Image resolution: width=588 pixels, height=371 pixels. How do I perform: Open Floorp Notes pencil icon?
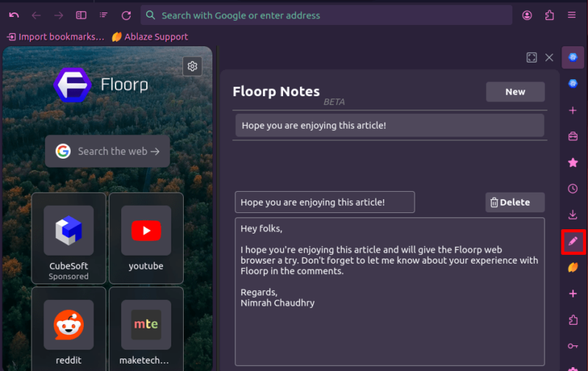point(573,242)
